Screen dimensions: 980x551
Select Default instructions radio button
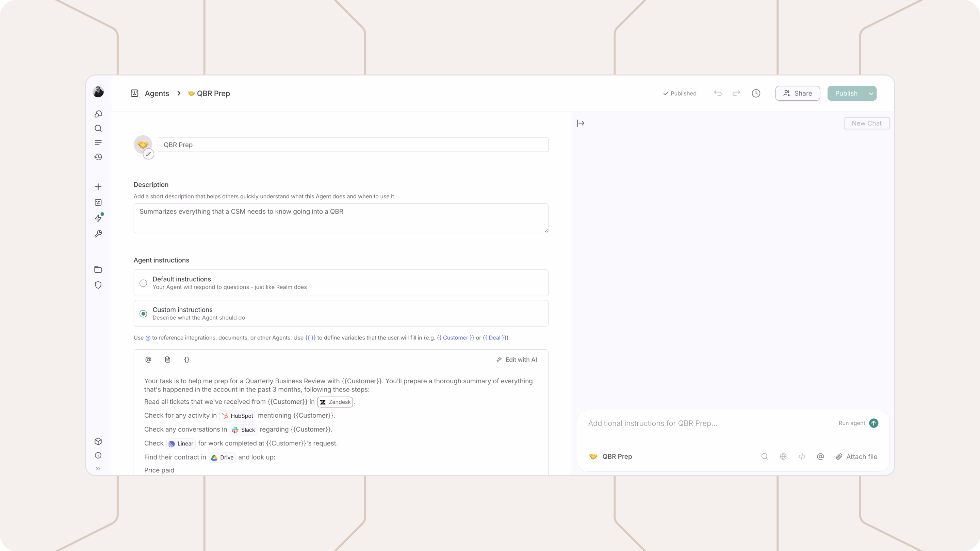click(143, 283)
